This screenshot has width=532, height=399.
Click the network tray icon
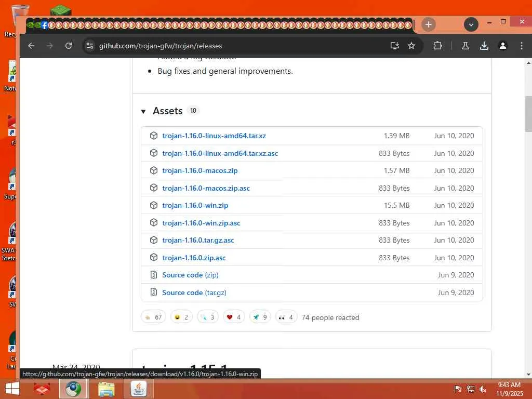(470, 389)
